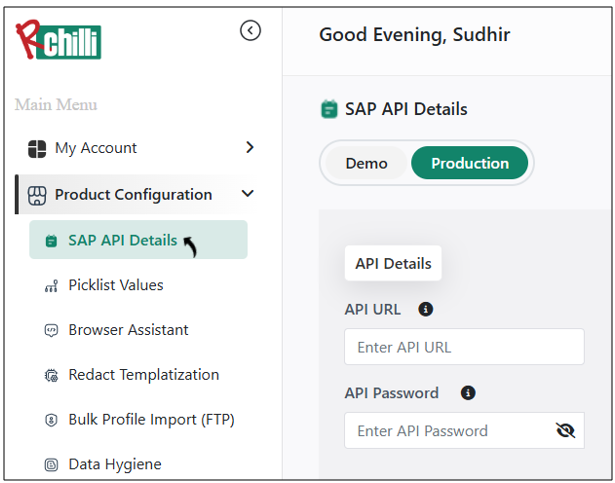Expand the My Account menu chevron
This screenshot has width=615, height=483.
[x=249, y=148]
